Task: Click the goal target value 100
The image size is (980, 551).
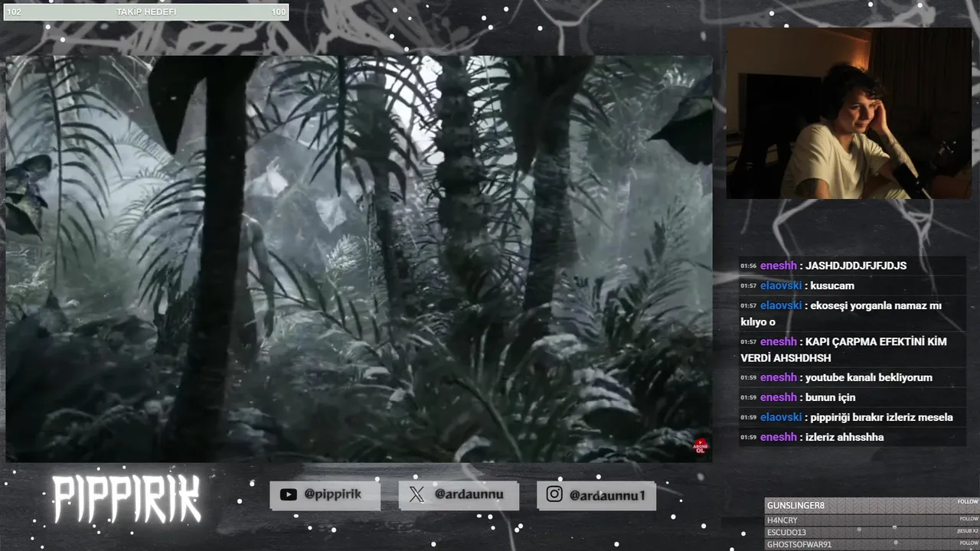Action: (x=278, y=12)
